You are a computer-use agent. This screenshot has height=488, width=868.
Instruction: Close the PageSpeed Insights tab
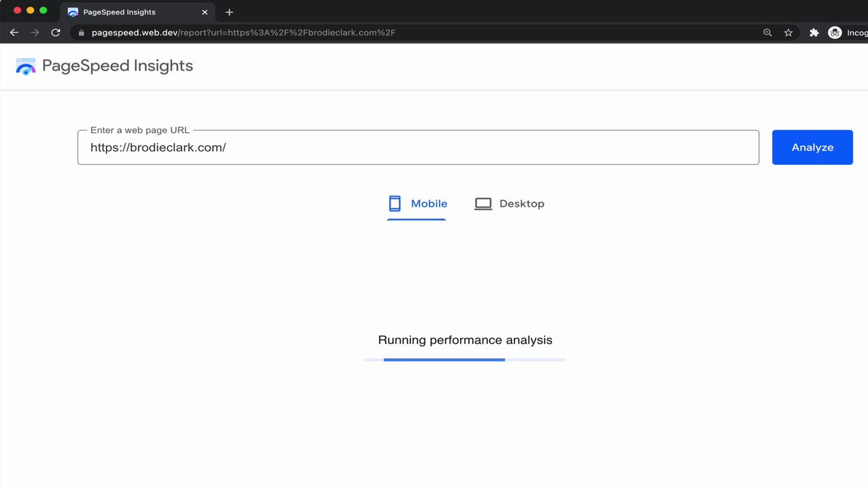(205, 12)
